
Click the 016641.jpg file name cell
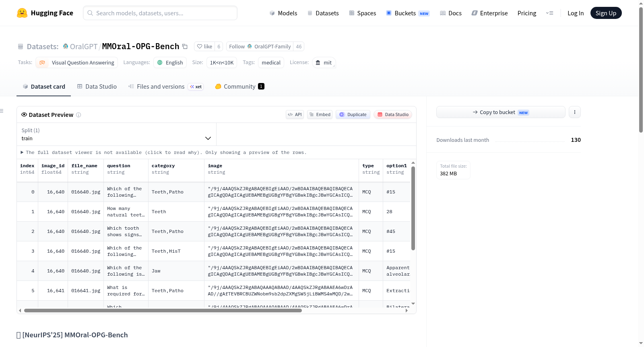pos(86,291)
